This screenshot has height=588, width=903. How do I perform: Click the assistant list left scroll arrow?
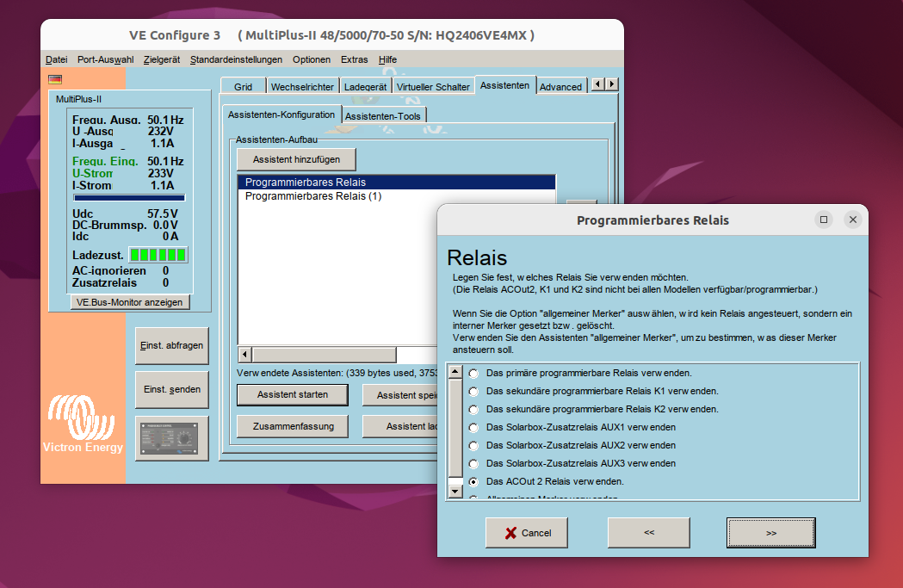pos(244,354)
